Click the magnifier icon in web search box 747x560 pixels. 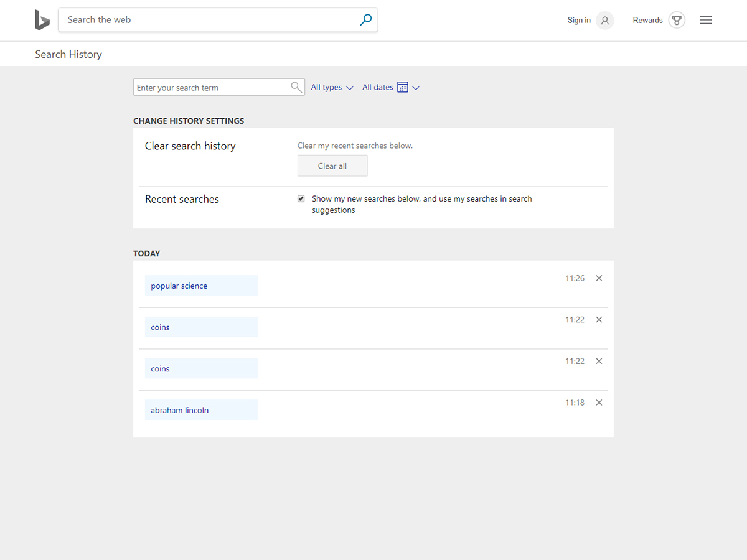366,20
